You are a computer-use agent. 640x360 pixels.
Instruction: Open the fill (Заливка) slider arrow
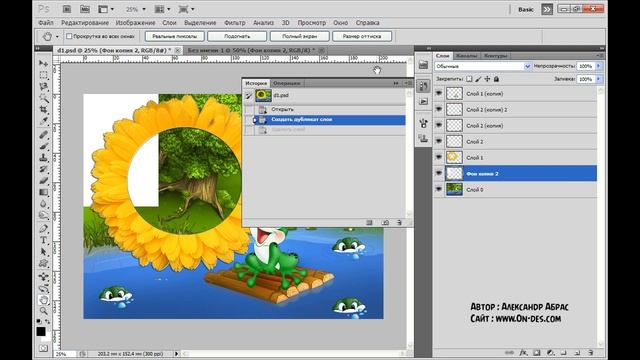click(598, 79)
